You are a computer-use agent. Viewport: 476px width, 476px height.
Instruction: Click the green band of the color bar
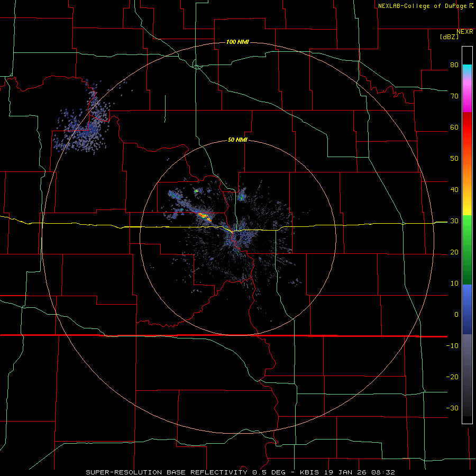point(467,250)
